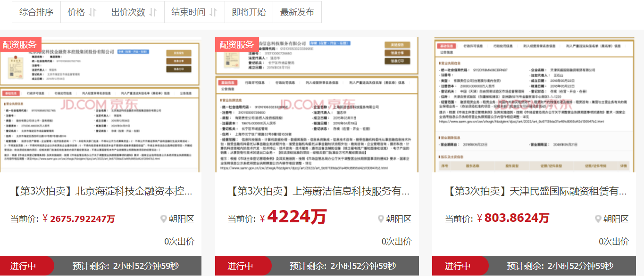Screen dimensions: 644x276
Task: Click 朝阳区 on the 上海蔚洁 card
Action: pos(399,219)
